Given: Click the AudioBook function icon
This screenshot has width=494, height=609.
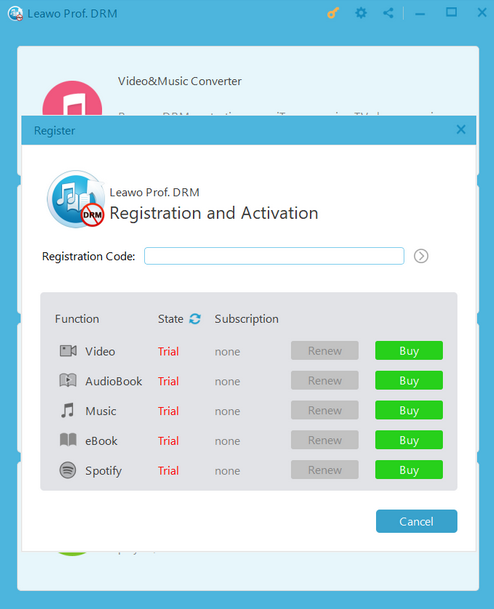Looking at the screenshot, I should pos(68,380).
